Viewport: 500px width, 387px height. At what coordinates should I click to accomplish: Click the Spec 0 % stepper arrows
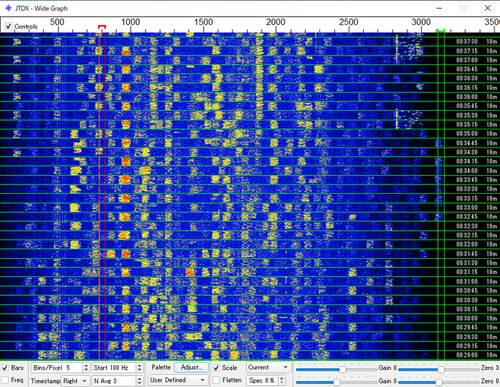282,380
